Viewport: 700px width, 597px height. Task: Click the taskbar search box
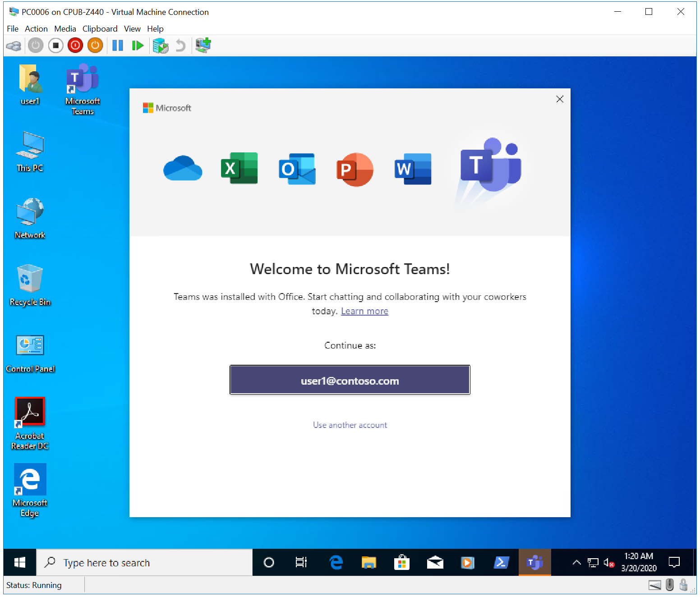[144, 563]
